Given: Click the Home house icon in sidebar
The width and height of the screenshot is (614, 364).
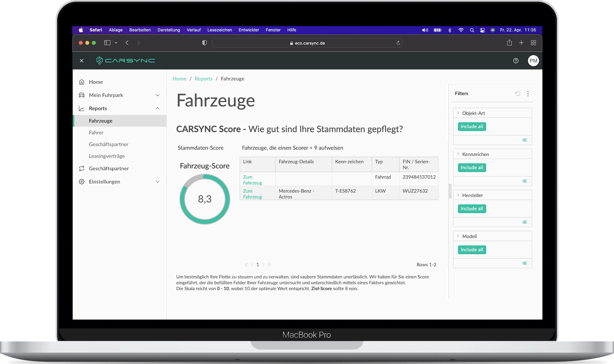Looking at the screenshot, I should (x=82, y=82).
